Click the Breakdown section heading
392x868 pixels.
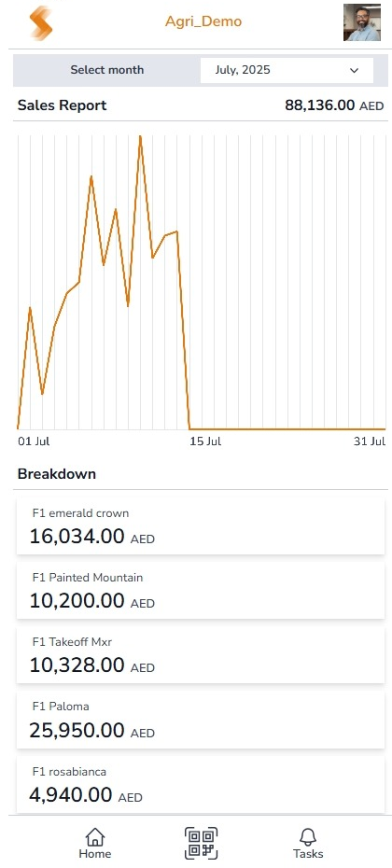click(x=57, y=474)
